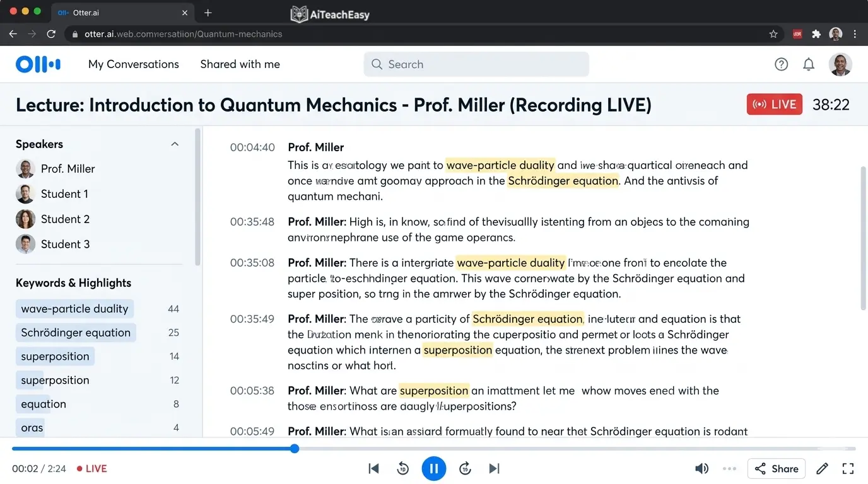
Task: Jump to the previous section marker
Action: pyautogui.click(x=373, y=468)
